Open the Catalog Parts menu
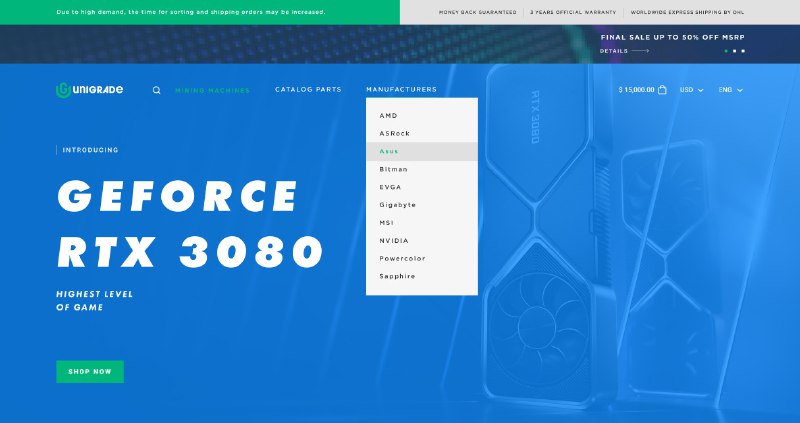Image resolution: width=800 pixels, height=423 pixels. [x=308, y=89]
